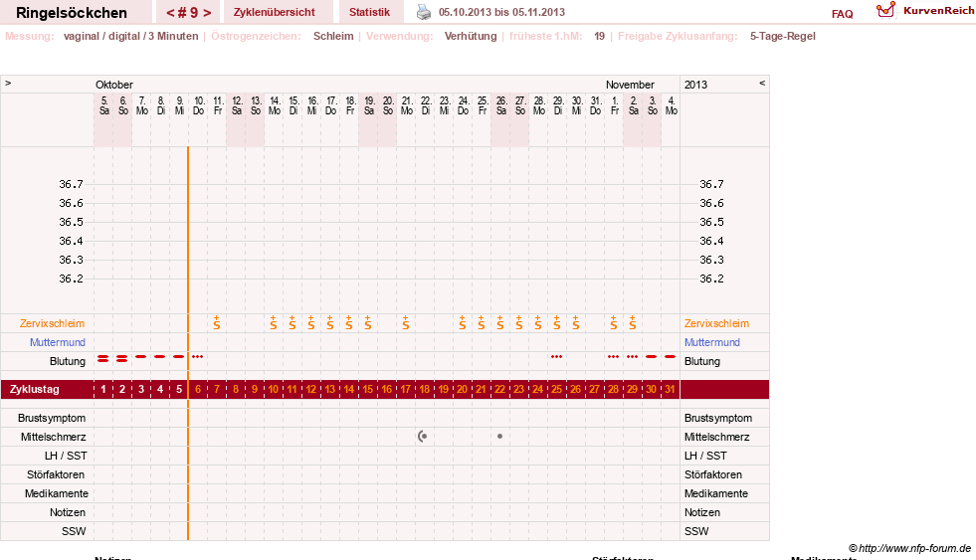Click left Medikamente row label

pos(57,493)
